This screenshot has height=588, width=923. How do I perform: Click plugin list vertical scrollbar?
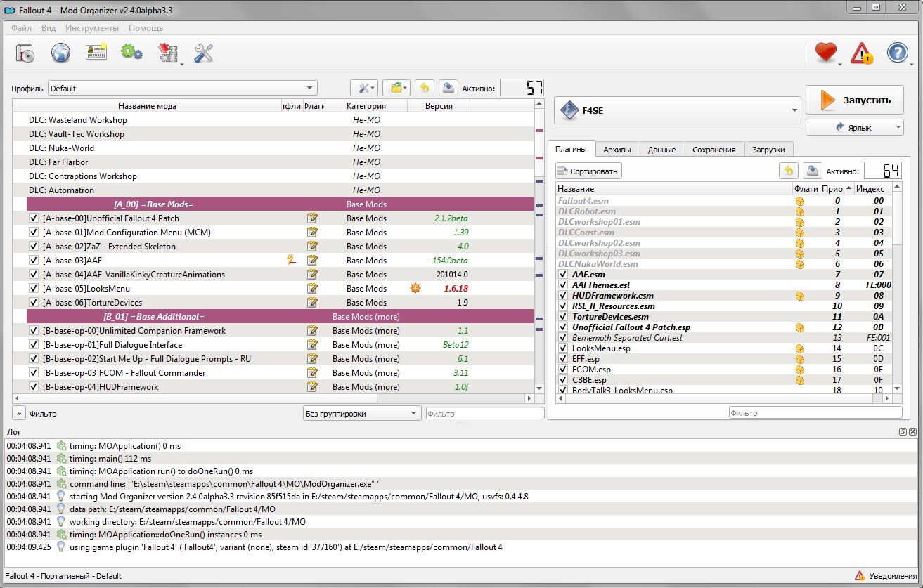tap(898, 288)
